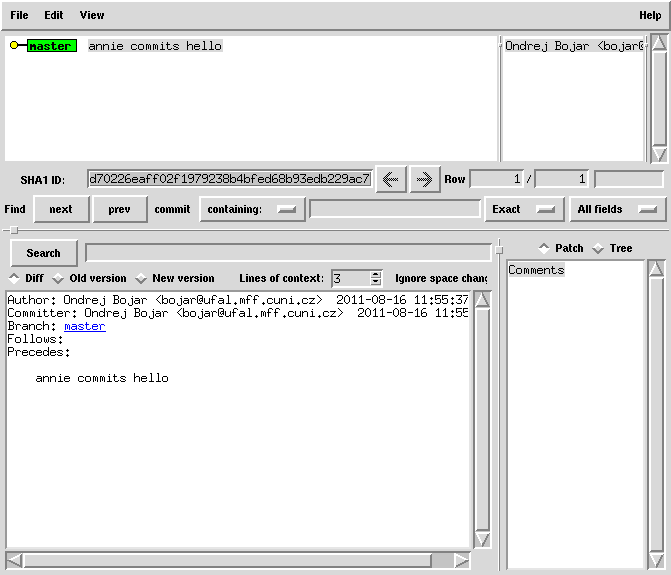Screen dimensions: 671x575
Task: Open the View menu
Action: pyautogui.click(x=92, y=15)
